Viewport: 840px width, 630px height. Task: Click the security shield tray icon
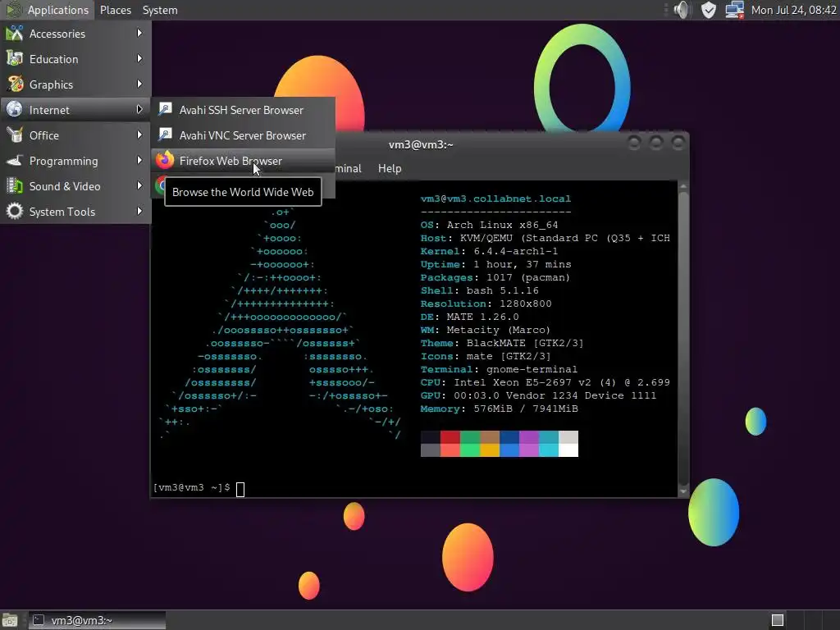(708, 10)
